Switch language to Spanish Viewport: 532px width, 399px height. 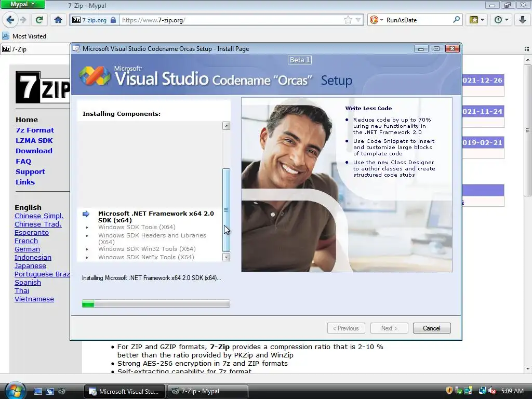[x=28, y=282]
